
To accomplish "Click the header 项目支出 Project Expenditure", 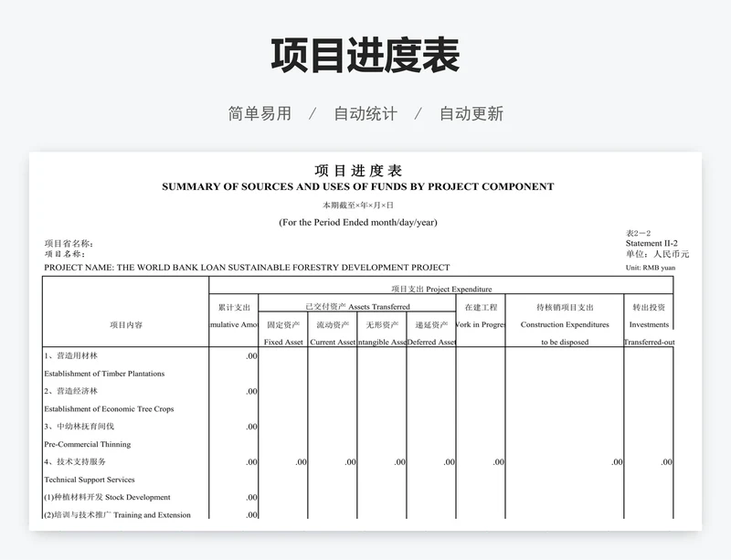I will [x=441, y=289].
